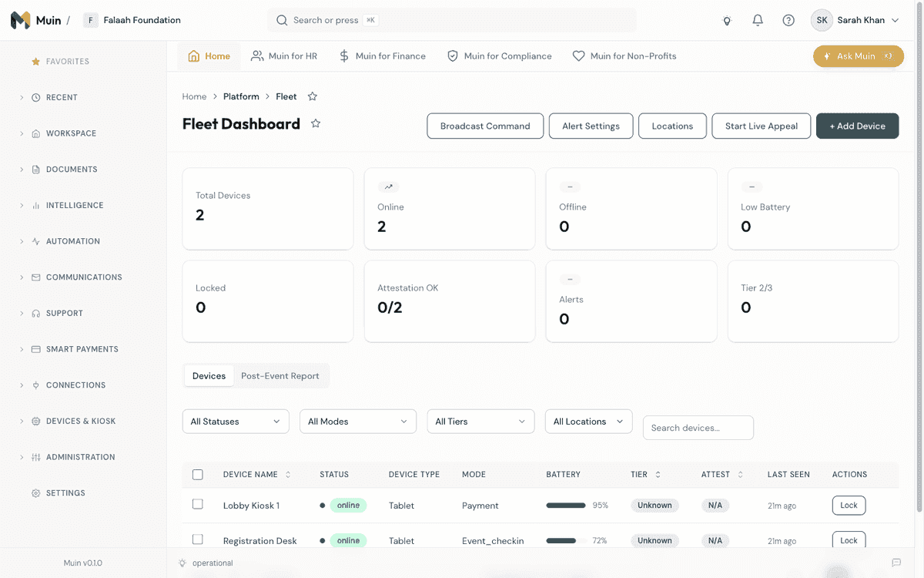
Task: Click the Search devices input field
Action: click(698, 428)
